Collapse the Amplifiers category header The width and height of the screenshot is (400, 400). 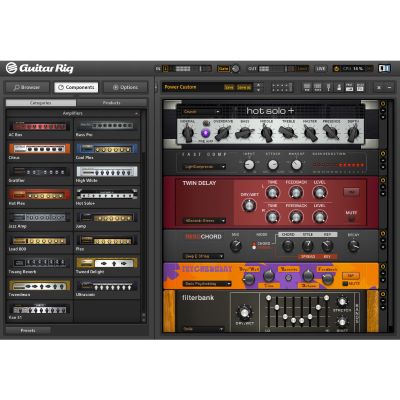(73, 114)
